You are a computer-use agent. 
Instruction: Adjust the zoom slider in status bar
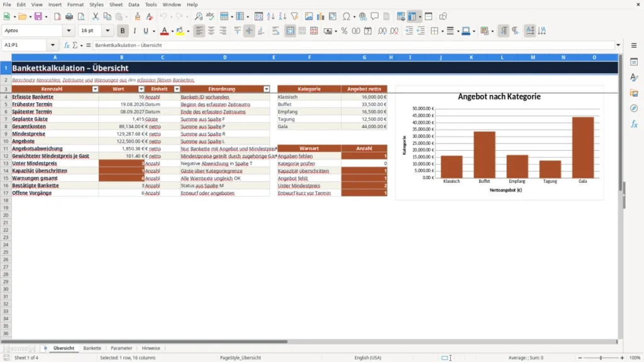pyautogui.click(x=601, y=358)
